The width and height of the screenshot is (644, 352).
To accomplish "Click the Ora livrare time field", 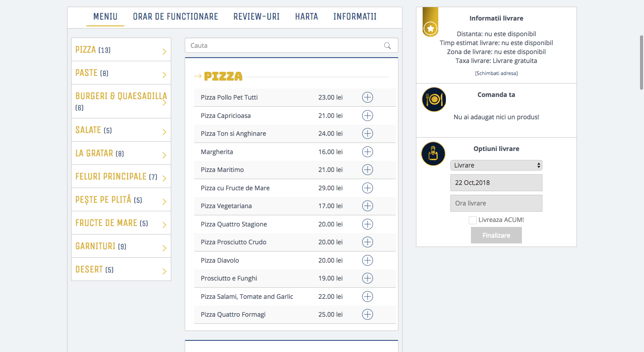I will click(496, 203).
